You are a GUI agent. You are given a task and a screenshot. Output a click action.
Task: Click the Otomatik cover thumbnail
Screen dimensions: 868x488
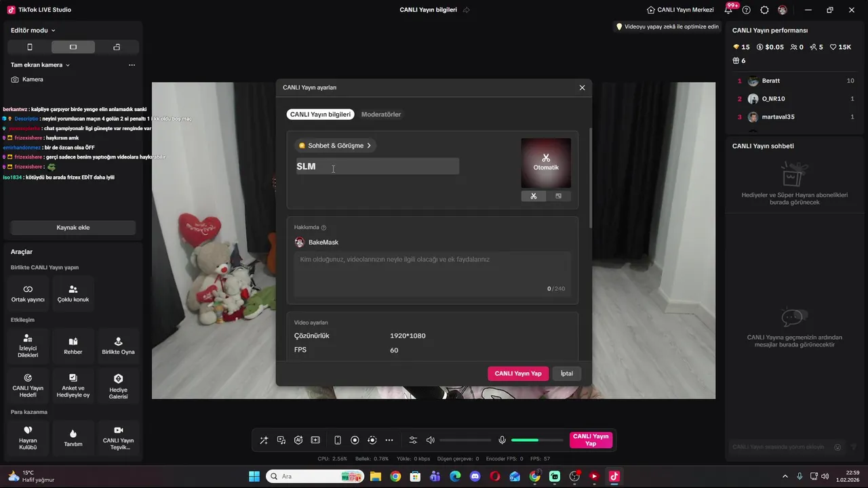546,163
